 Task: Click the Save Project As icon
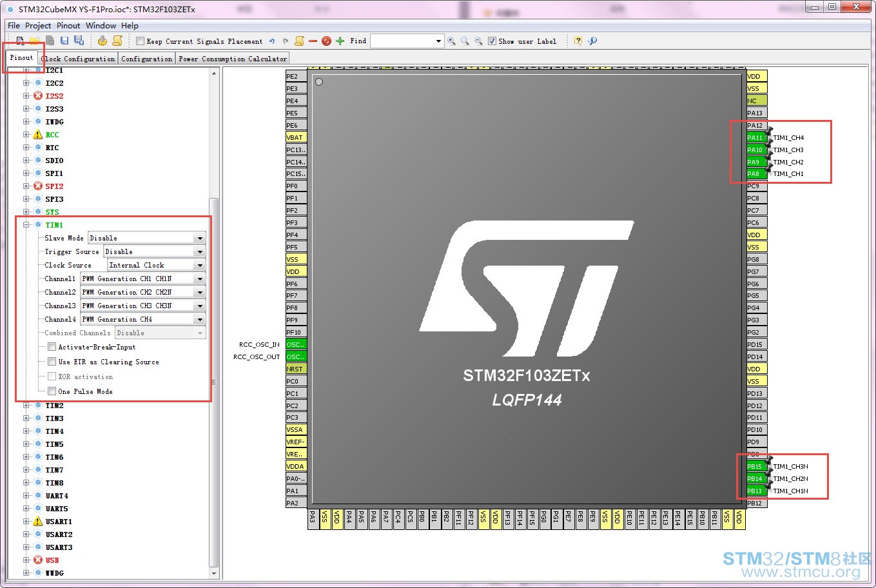pos(79,41)
